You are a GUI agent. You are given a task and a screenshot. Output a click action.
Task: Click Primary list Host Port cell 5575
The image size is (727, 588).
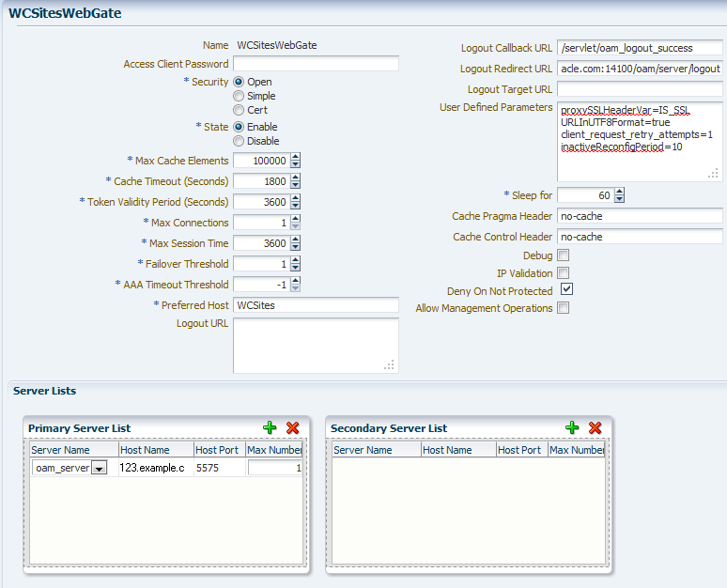coord(219,468)
